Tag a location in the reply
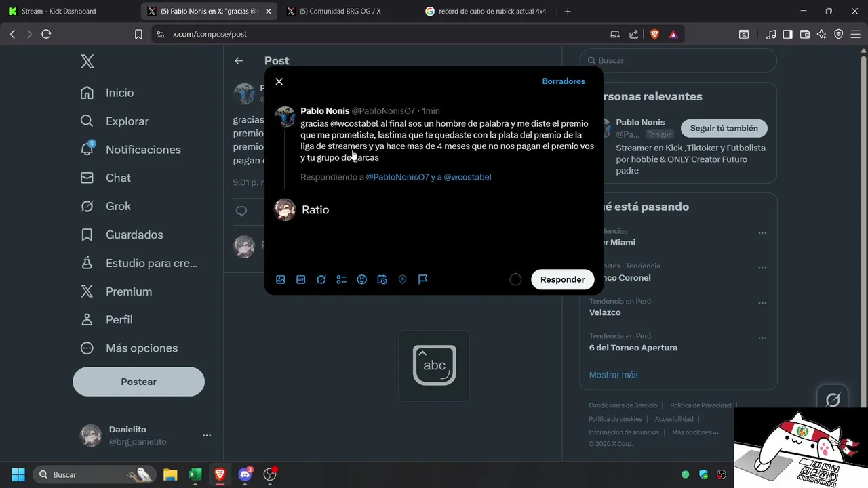 pyautogui.click(x=403, y=279)
